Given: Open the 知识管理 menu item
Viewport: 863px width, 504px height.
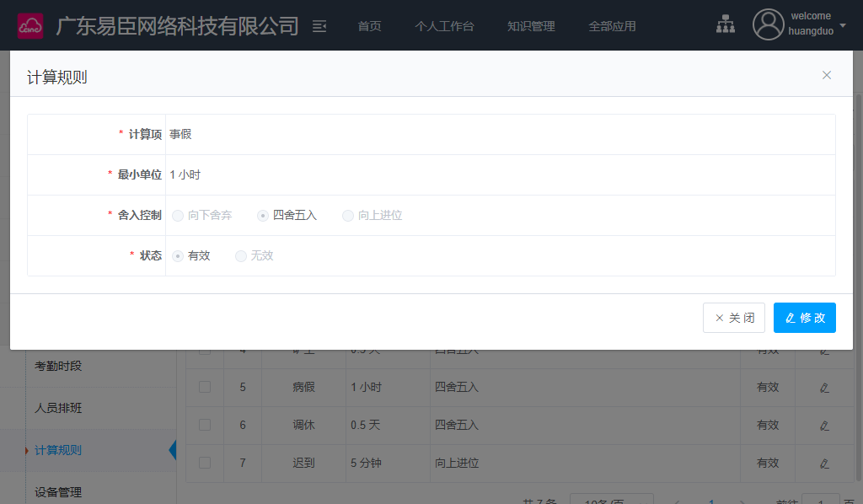Looking at the screenshot, I should 531,26.
